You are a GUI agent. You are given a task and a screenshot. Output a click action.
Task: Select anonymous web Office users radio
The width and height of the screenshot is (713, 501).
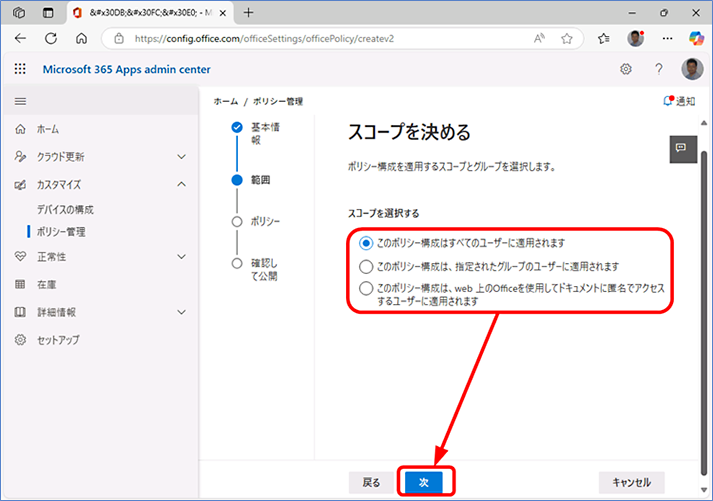click(x=366, y=288)
